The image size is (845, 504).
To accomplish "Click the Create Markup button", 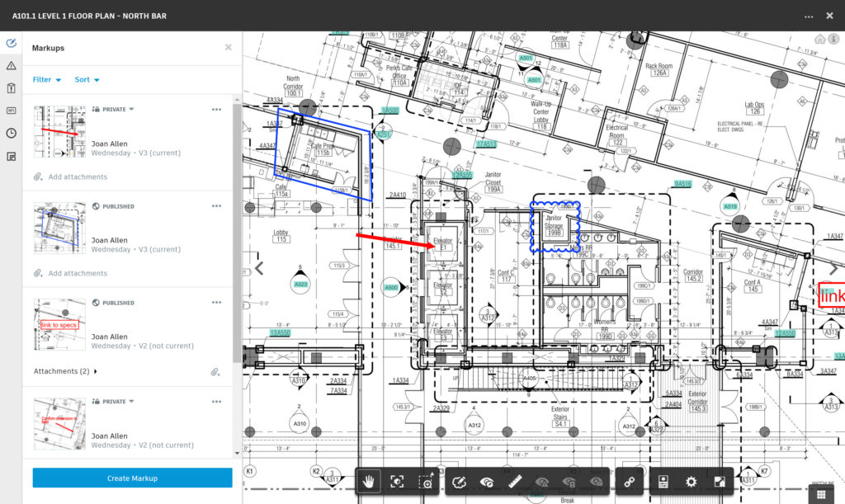I will [132, 478].
